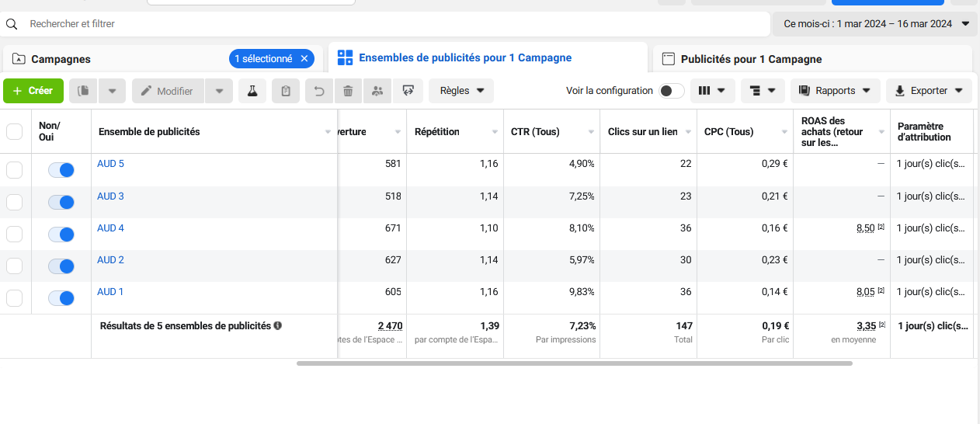
Task: Open the breakdown (répartition) dropdown
Action: tap(763, 91)
